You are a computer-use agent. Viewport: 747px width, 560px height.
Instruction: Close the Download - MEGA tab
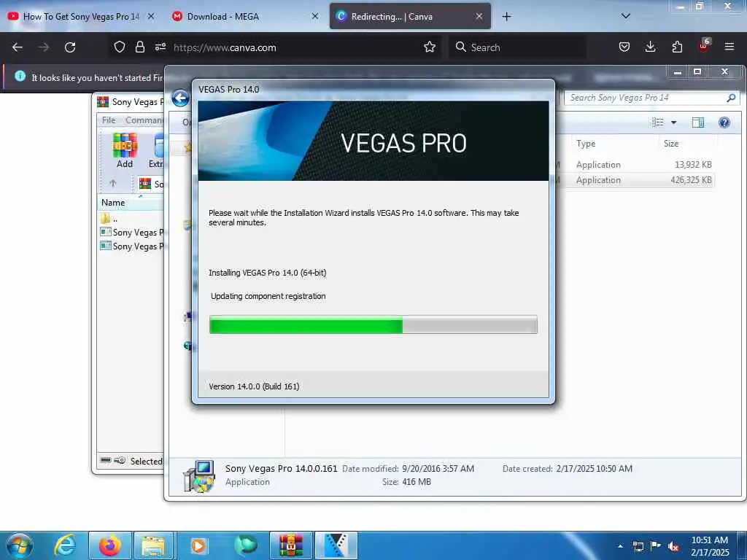point(315,16)
